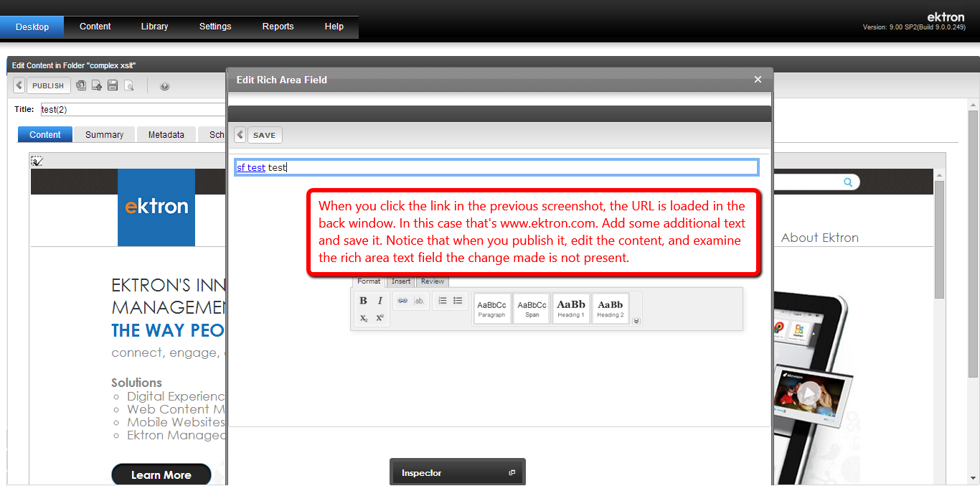
Task: Switch to the Metadata tab
Action: point(166,134)
